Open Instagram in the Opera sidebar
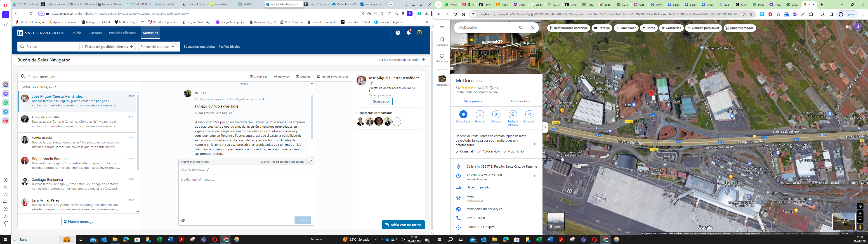868x244 pixels. pos(6,121)
